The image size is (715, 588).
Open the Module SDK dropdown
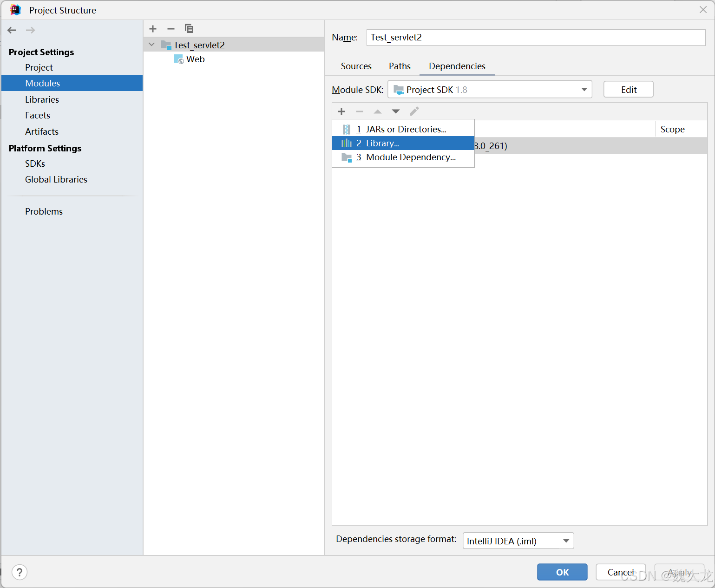click(490, 89)
